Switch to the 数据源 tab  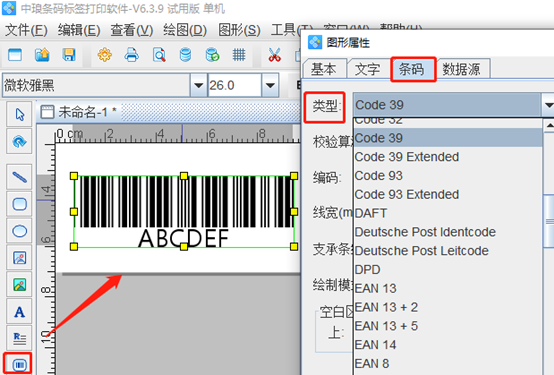tap(462, 69)
